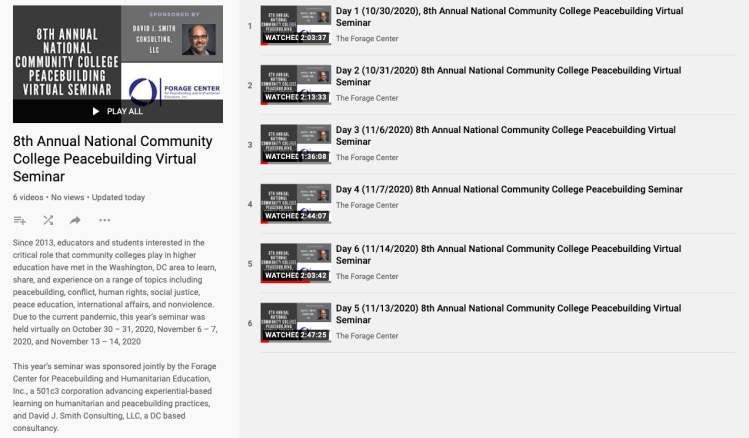Image resolution: width=749 pixels, height=438 pixels.
Task: Click the Day 6 (11/14/2020) video thumbnail
Action: 295,263
